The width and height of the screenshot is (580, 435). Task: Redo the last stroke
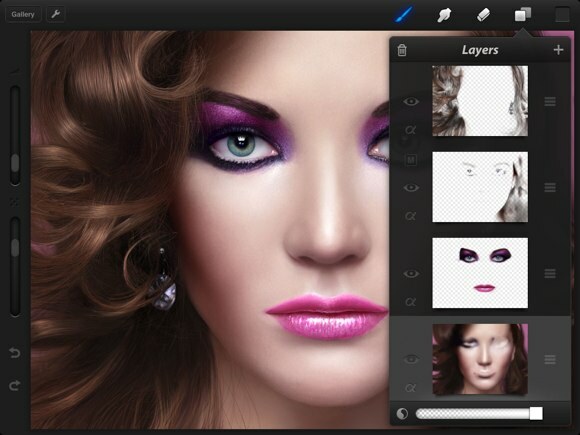14,385
